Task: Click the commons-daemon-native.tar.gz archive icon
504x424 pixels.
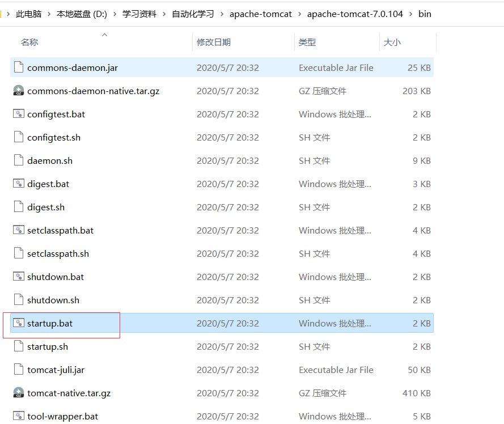Action: pyautogui.click(x=19, y=91)
